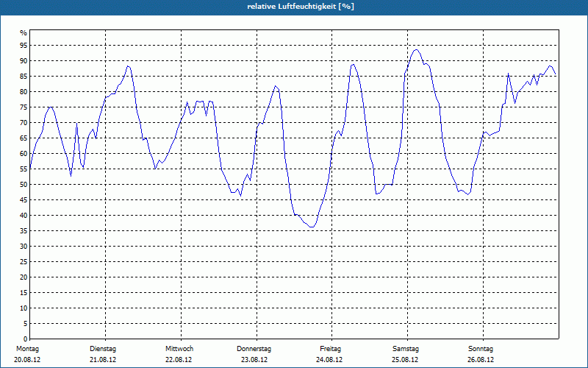Click the date 24.08.12

tap(329, 360)
